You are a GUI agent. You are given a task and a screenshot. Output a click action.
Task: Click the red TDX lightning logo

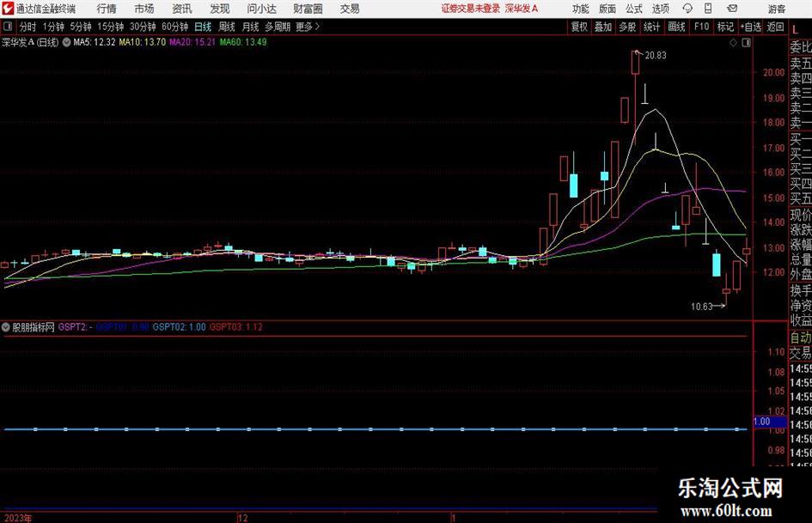7,9
